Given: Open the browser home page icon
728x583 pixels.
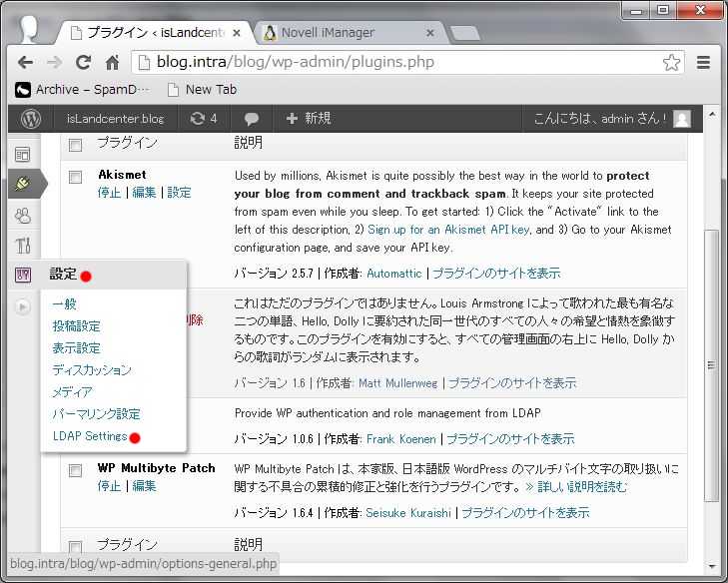Looking at the screenshot, I should coord(113,62).
